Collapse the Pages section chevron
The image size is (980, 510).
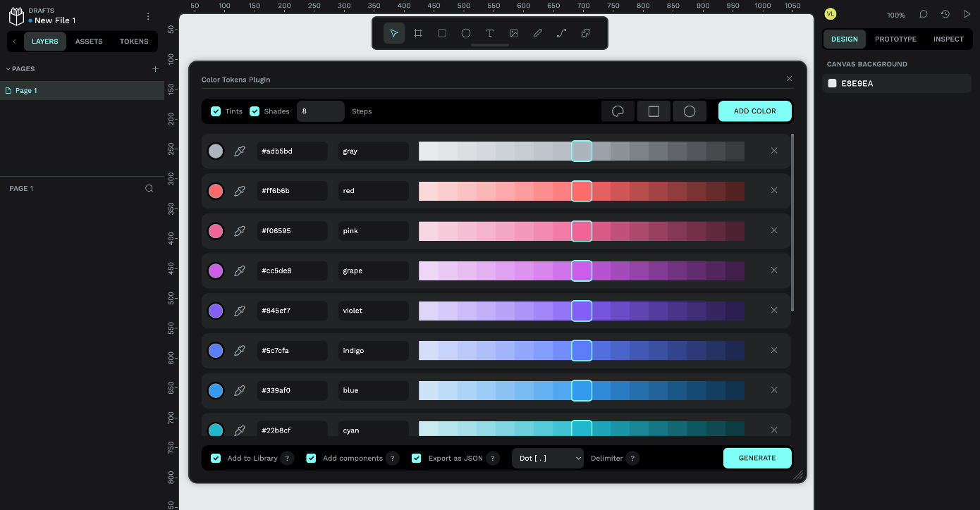pyautogui.click(x=8, y=69)
